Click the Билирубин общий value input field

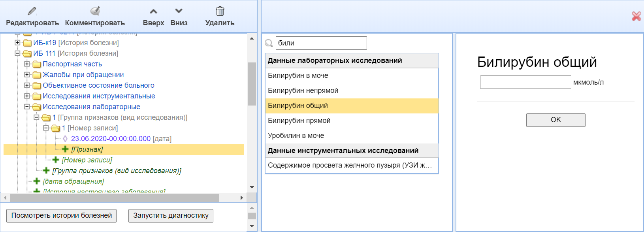tap(525, 82)
